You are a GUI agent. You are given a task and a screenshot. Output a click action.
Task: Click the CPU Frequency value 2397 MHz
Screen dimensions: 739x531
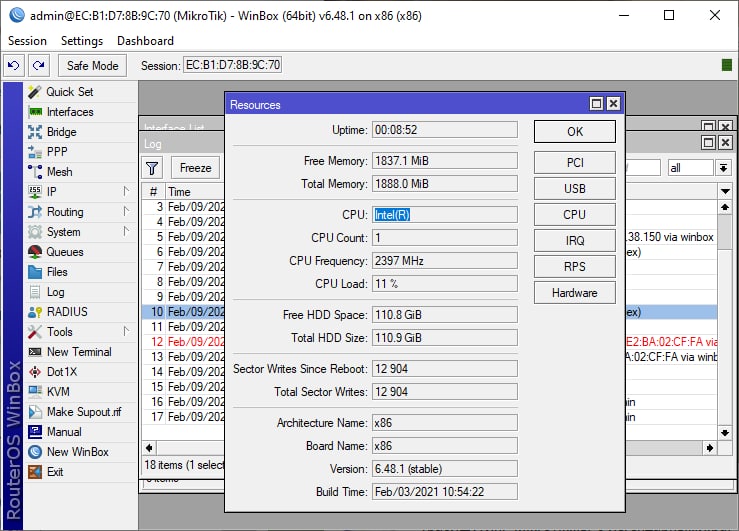pos(444,261)
